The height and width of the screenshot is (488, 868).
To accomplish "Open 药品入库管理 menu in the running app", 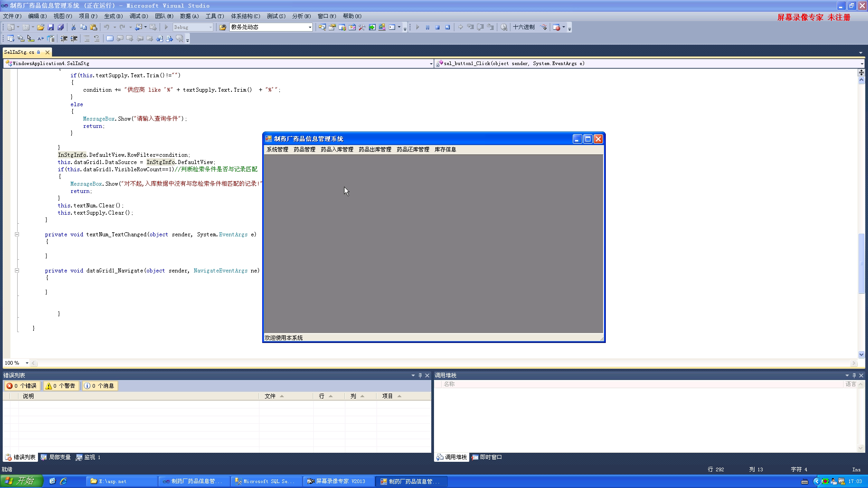I will point(337,150).
